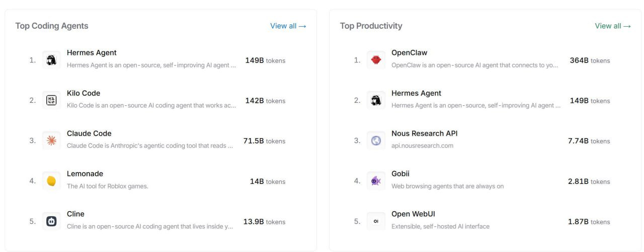Select the Claude Code title link
644x252 pixels.
click(89, 134)
